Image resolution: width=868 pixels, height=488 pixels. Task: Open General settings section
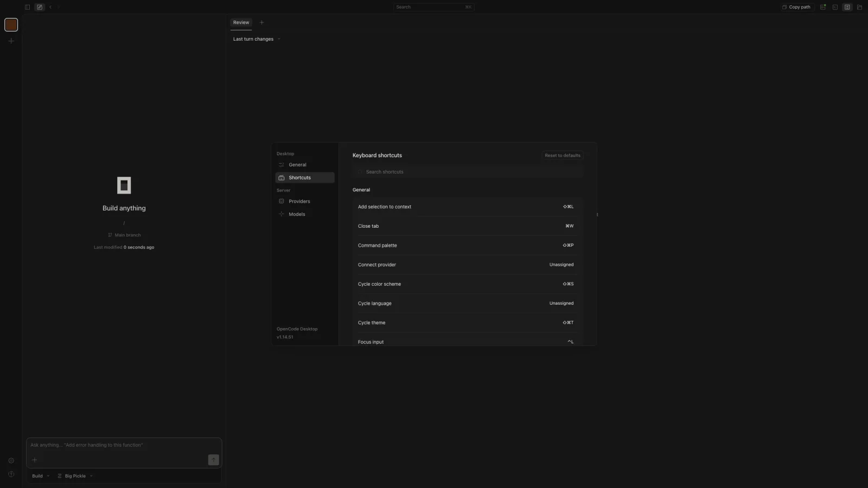[305, 165]
